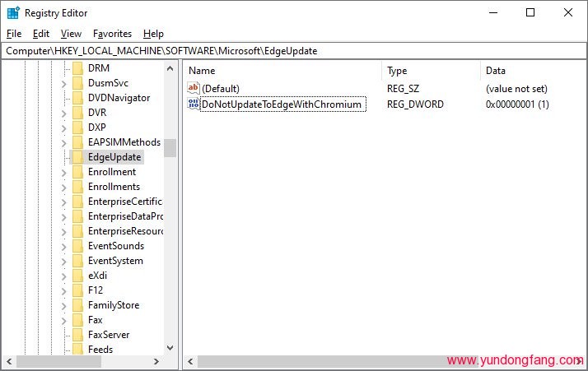Expand the DusmSvc key

point(63,84)
